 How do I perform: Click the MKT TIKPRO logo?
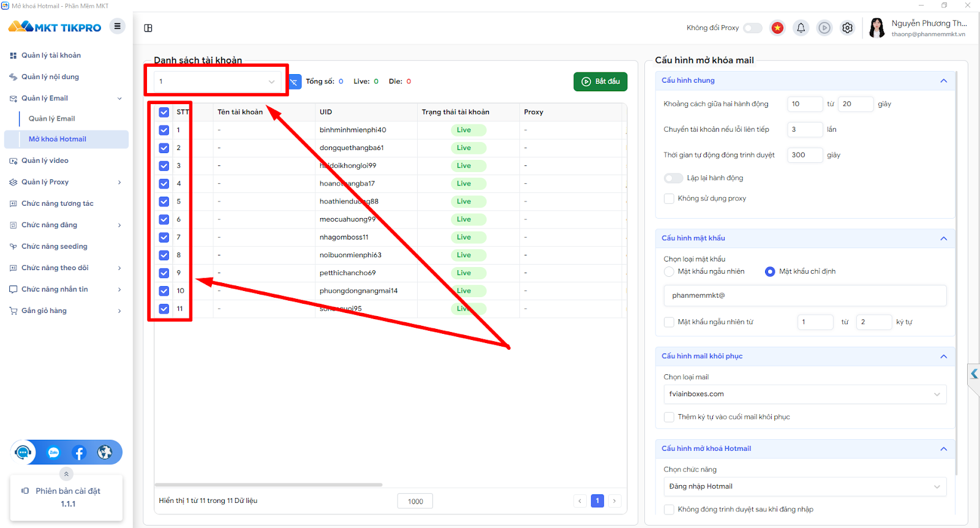click(55, 27)
